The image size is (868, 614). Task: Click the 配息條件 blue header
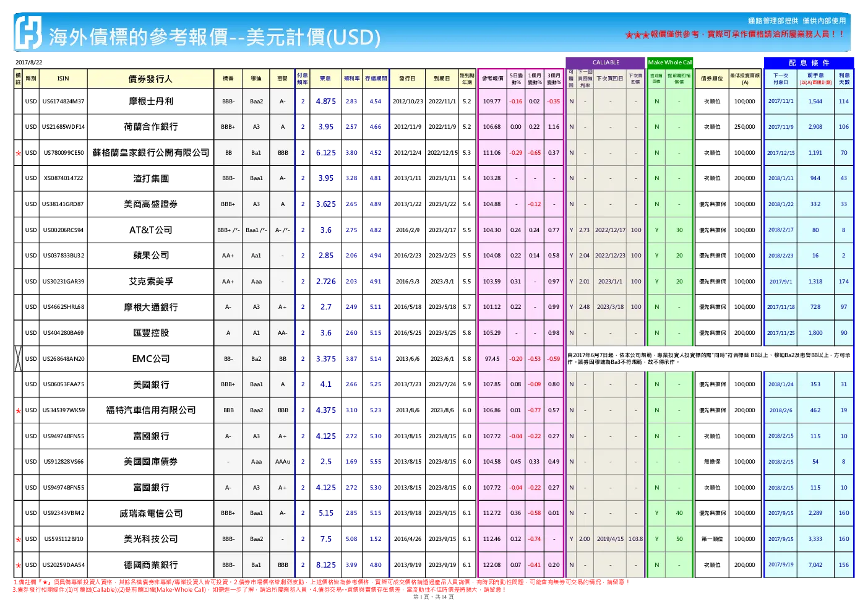pos(809,63)
